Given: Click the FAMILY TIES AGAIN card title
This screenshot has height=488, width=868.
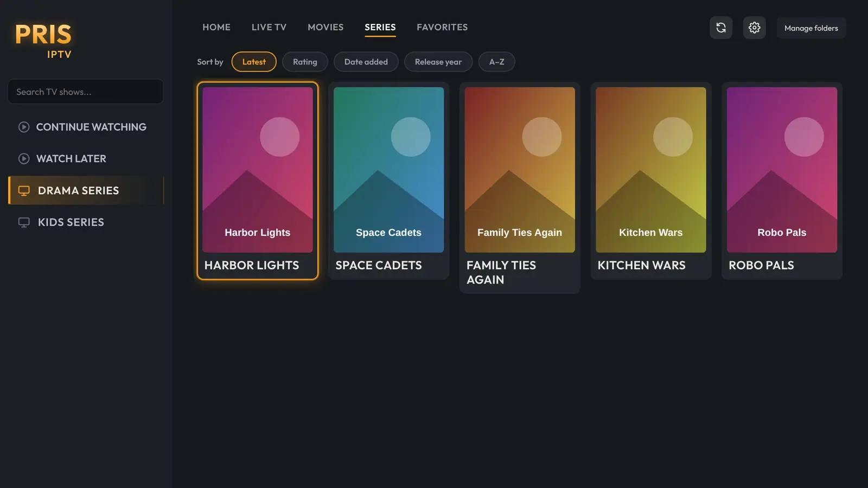Looking at the screenshot, I should pyautogui.click(x=501, y=273).
